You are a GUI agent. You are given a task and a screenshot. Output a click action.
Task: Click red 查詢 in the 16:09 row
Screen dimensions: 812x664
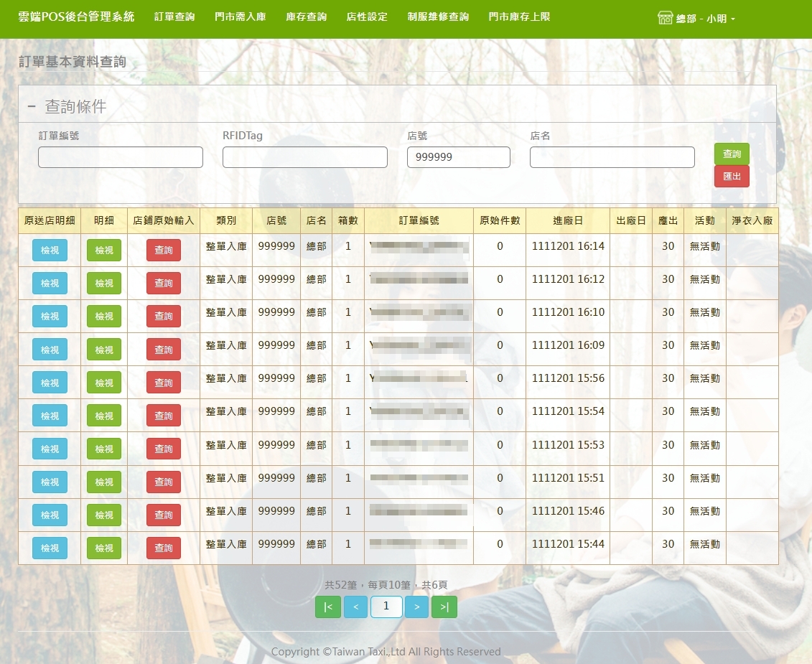[164, 350]
